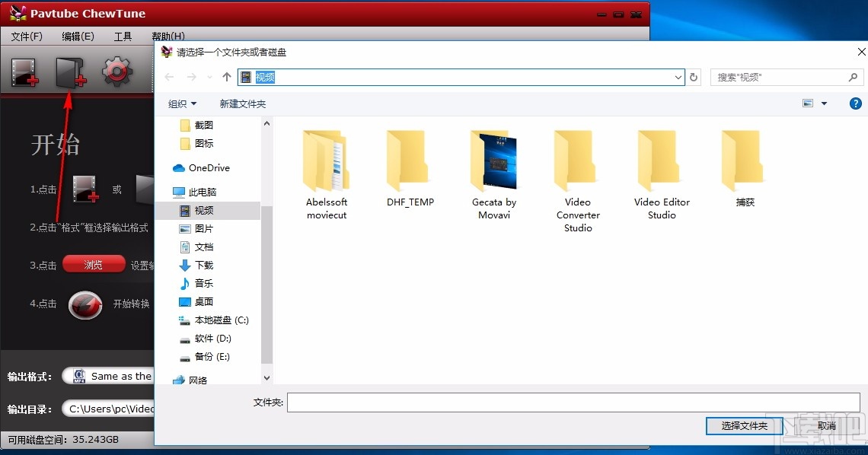The width and height of the screenshot is (868, 455).
Task: Click the red 浏览 button in ChewTune
Action: (x=94, y=265)
